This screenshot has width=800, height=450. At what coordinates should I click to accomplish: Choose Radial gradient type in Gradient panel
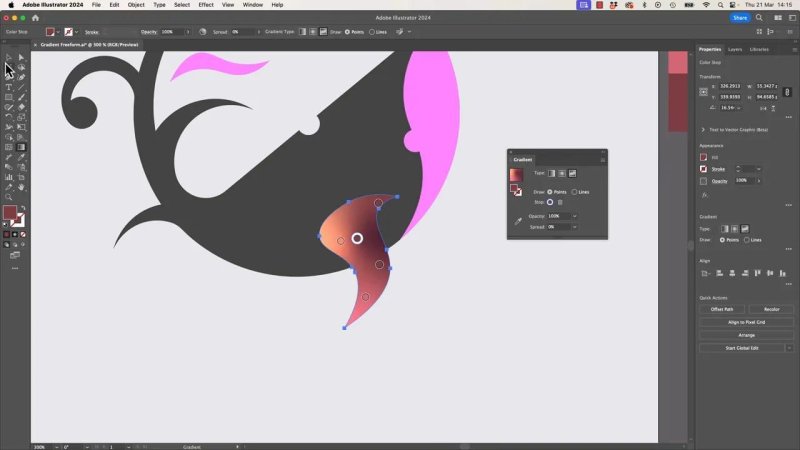(562, 173)
